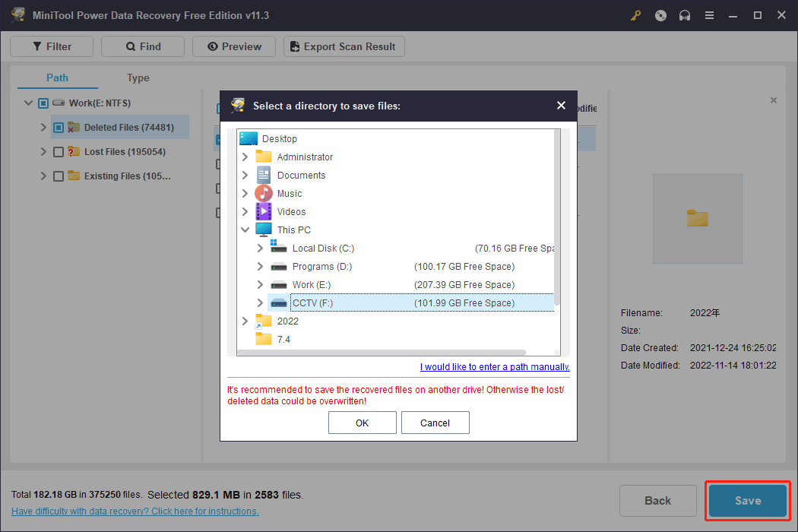This screenshot has width=798, height=532.
Task: Click the Desktop icon in directory tree
Action: (x=249, y=138)
